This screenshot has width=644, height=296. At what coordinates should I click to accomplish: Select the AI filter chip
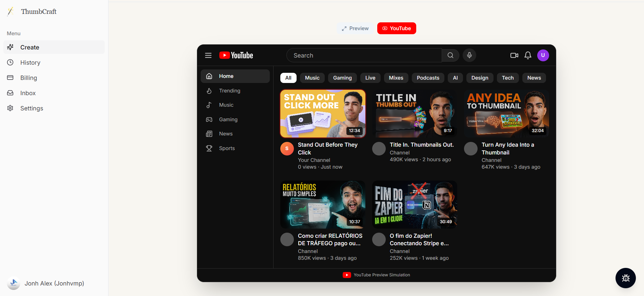(x=455, y=78)
